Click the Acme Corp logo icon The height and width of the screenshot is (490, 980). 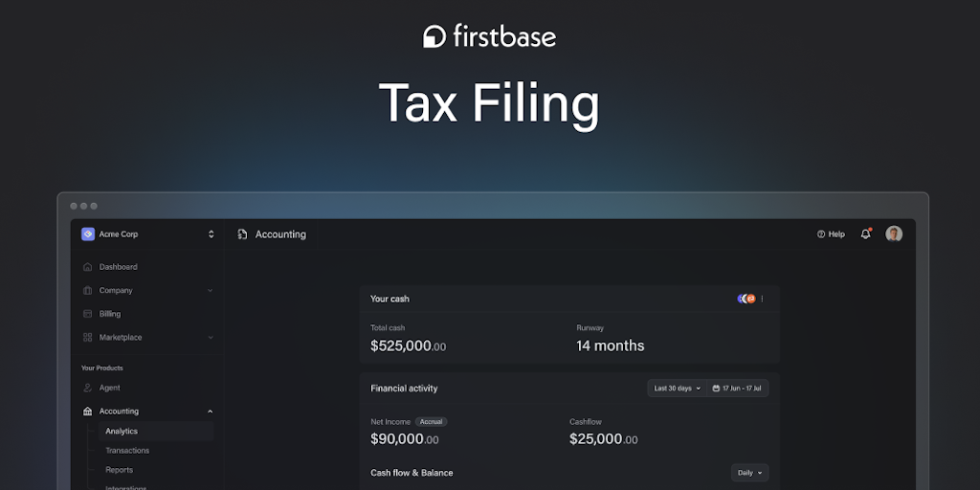click(88, 234)
